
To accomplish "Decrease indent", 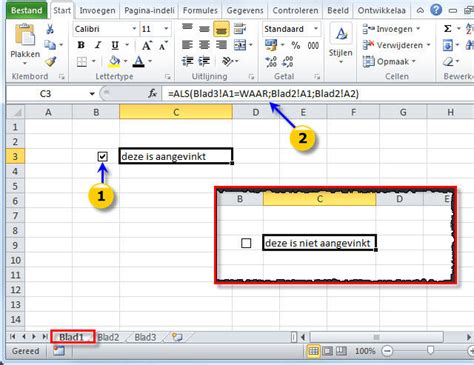I will [187, 61].
